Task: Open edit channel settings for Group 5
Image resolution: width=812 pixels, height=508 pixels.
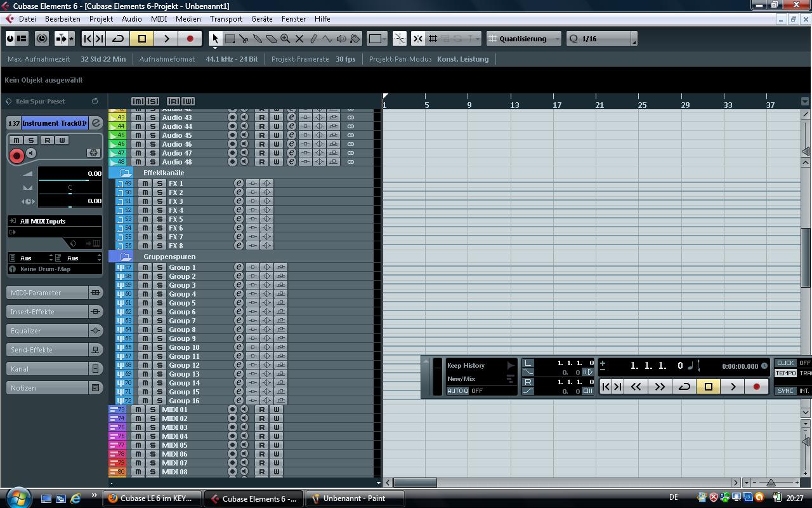Action: (239, 303)
